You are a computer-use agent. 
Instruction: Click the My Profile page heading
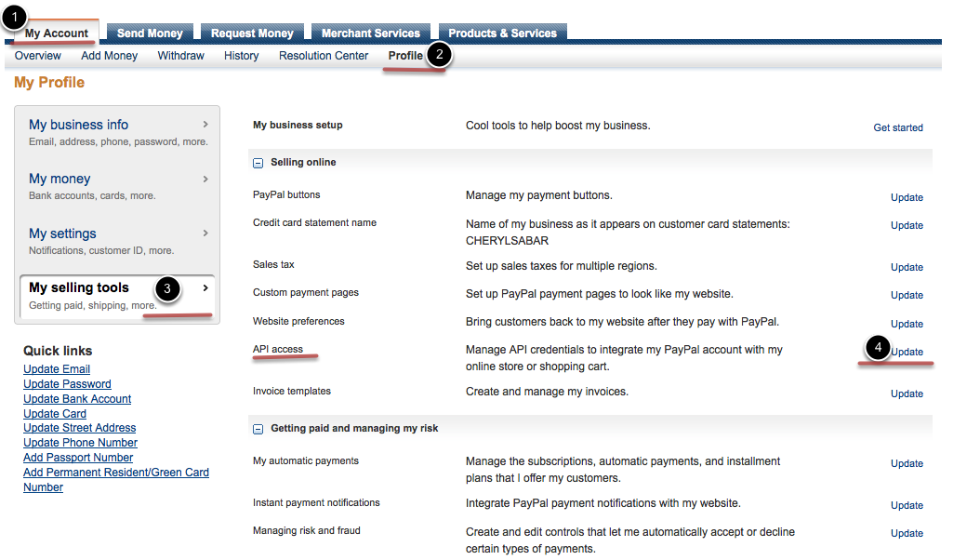(49, 83)
